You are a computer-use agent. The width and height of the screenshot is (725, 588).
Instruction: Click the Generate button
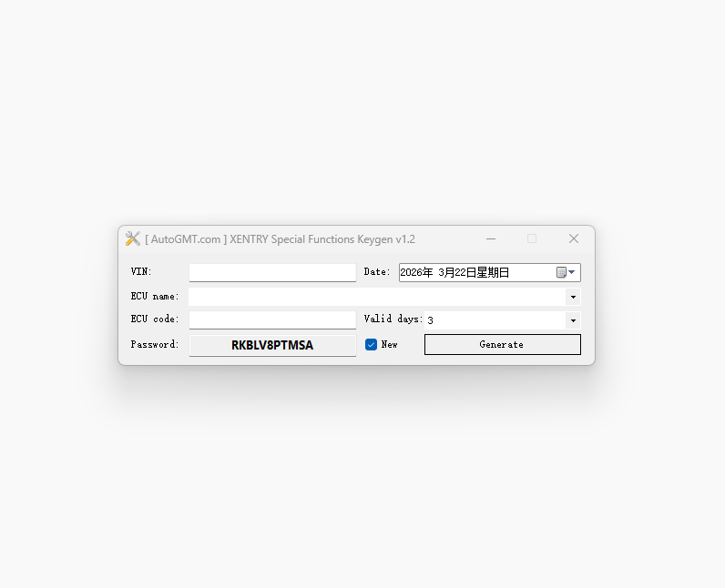tap(503, 345)
